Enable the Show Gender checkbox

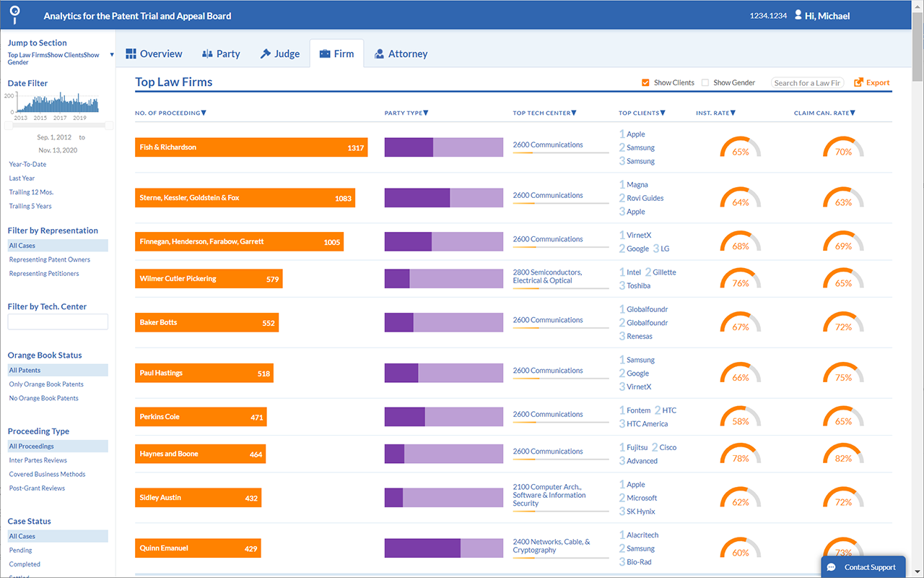click(x=705, y=83)
